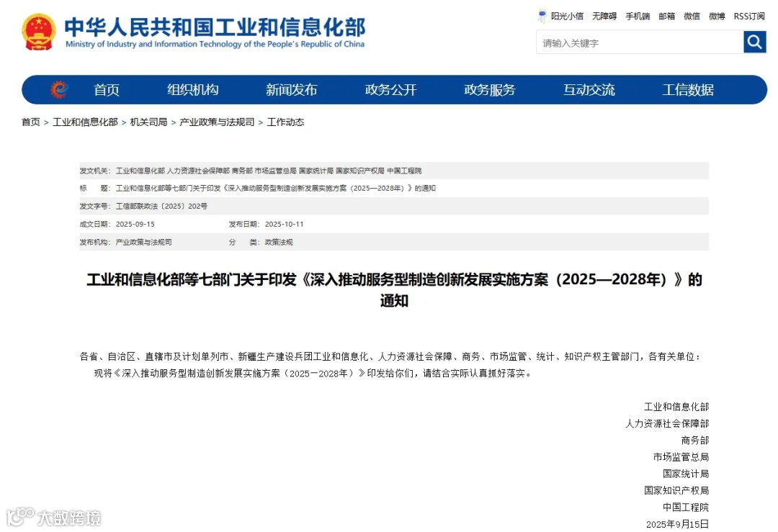Click the RSS订阅 link

pos(749,17)
